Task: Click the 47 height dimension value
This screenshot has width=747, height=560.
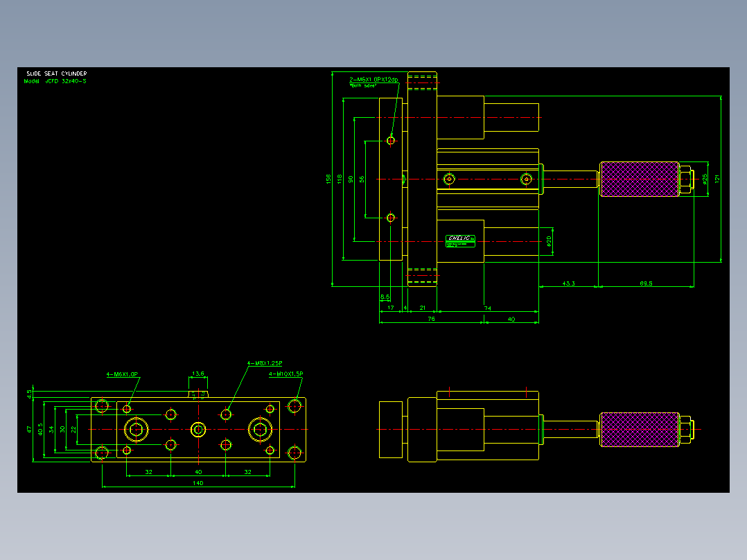Action: pyautogui.click(x=29, y=430)
